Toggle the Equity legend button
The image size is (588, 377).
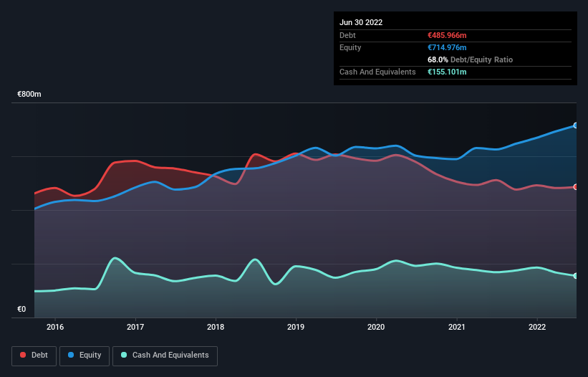[85, 355]
